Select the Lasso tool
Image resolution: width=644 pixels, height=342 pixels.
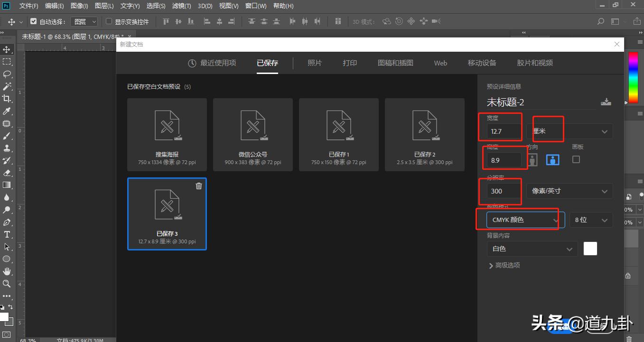click(6, 74)
